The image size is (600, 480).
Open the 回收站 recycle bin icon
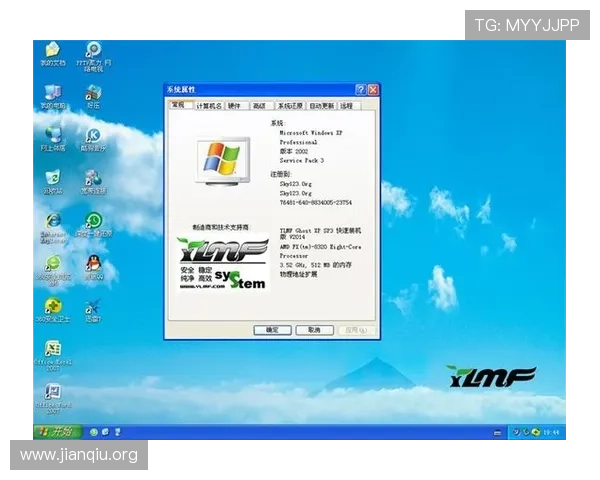pyautogui.click(x=52, y=178)
